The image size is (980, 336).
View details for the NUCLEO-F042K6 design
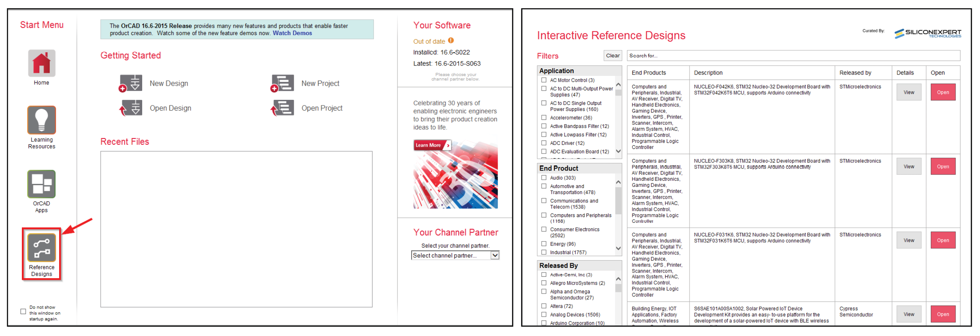pos(909,93)
